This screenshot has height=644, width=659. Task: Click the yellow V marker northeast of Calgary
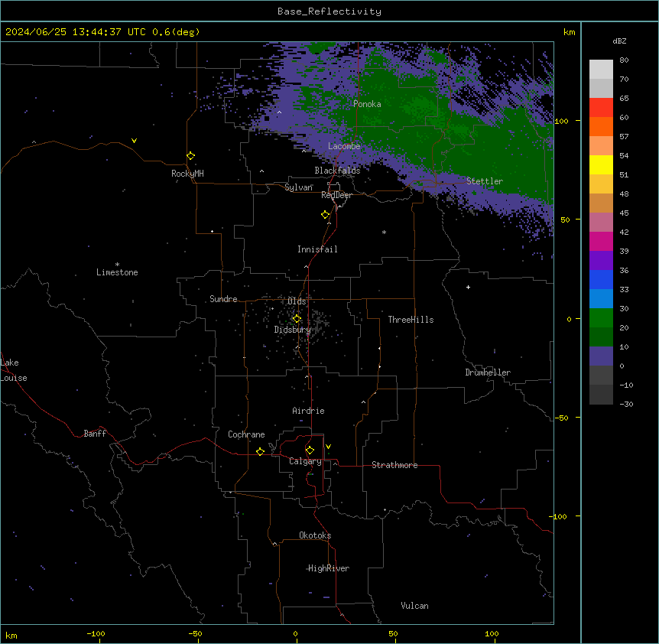(x=328, y=447)
